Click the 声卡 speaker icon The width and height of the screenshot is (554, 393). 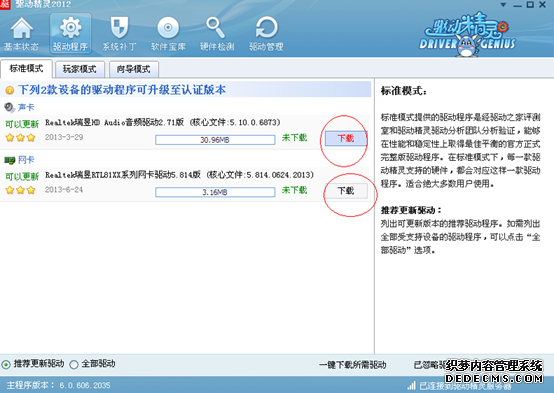click(x=9, y=107)
